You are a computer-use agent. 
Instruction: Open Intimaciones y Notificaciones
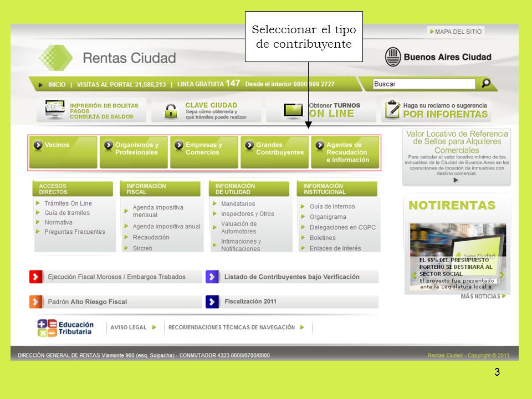[x=241, y=245]
